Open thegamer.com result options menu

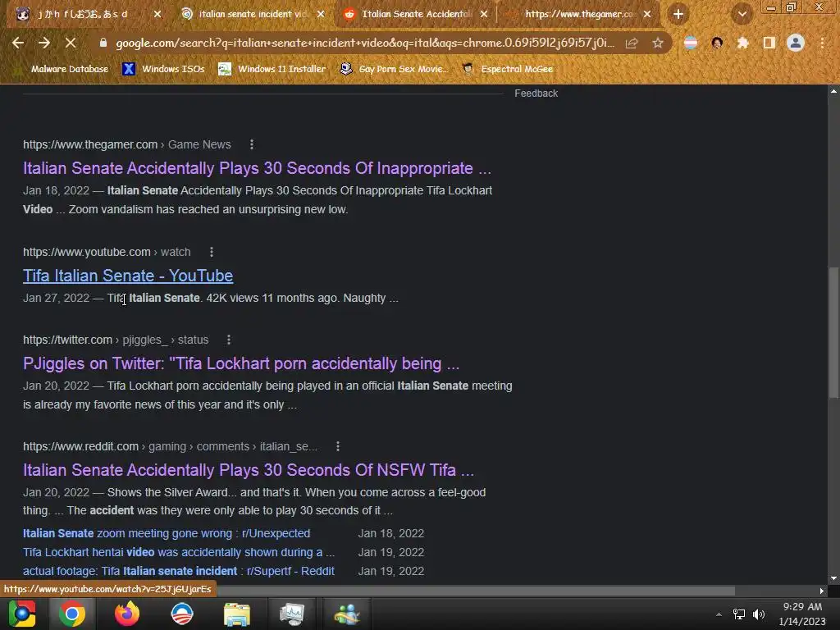(x=252, y=144)
